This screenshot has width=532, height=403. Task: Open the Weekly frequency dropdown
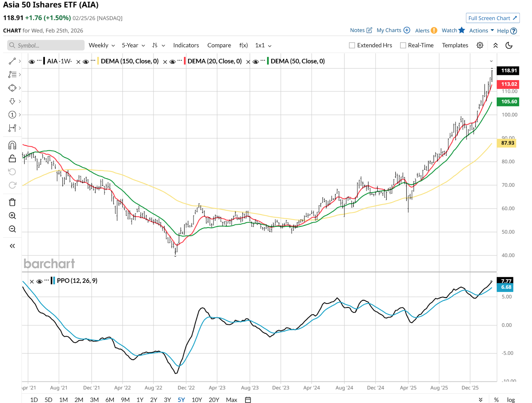pyautogui.click(x=101, y=45)
